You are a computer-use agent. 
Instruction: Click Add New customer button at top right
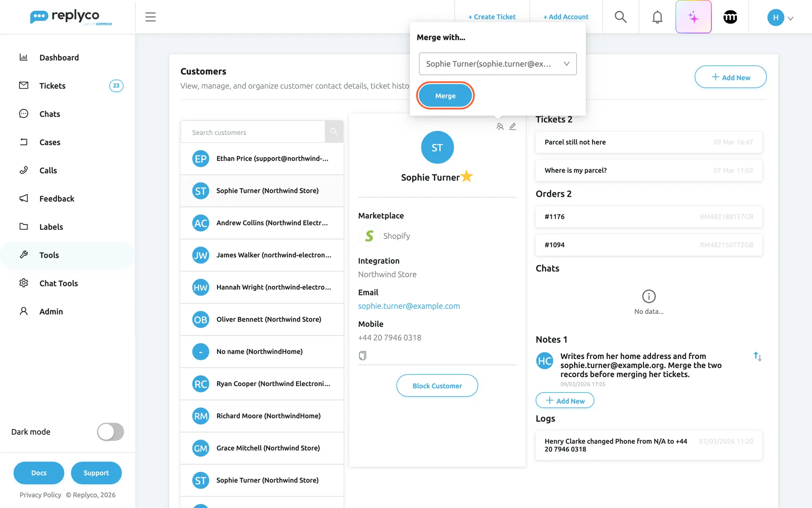730,77
